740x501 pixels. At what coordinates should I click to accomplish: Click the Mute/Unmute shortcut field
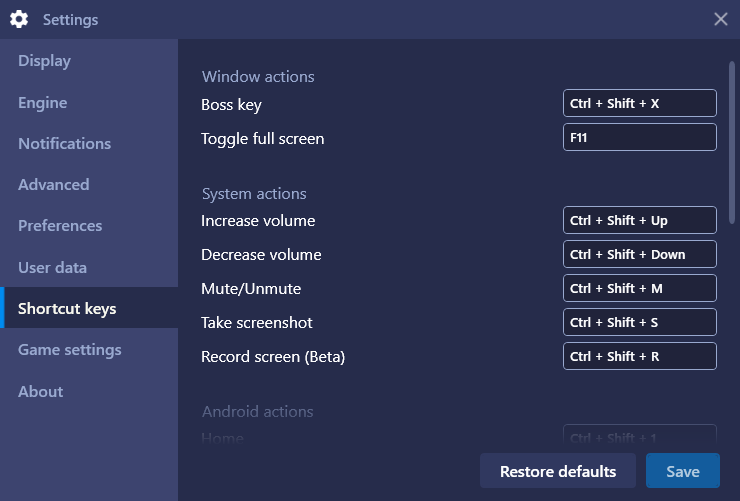point(639,288)
